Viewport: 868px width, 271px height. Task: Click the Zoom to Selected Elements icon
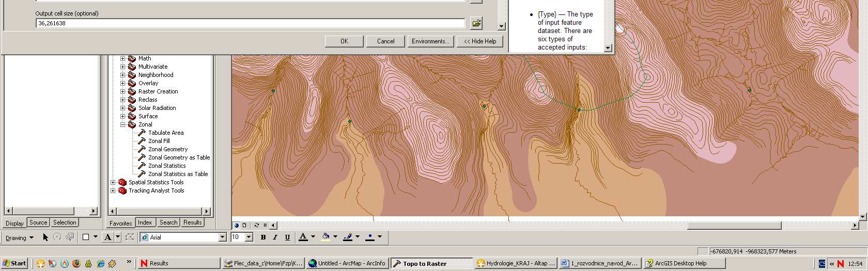(x=69, y=237)
